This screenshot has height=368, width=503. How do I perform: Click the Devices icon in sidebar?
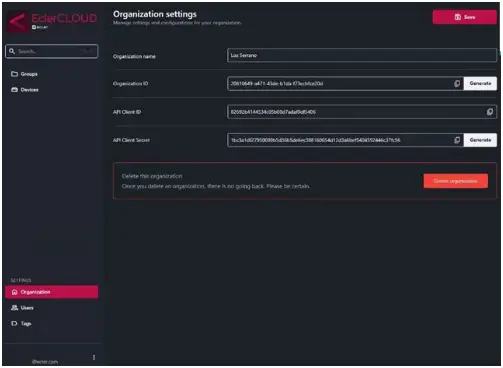(14, 90)
